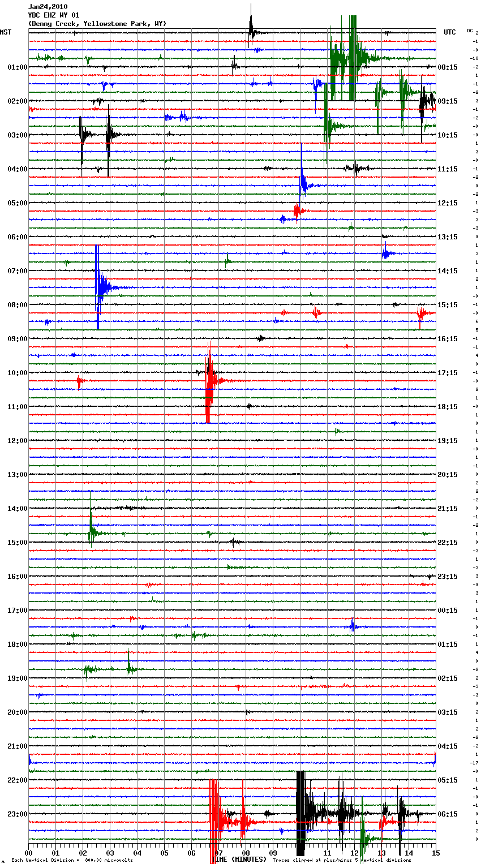This screenshot has width=481, height=868.
Task: Click the 12:15 UTC time label
Action: (448, 203)
